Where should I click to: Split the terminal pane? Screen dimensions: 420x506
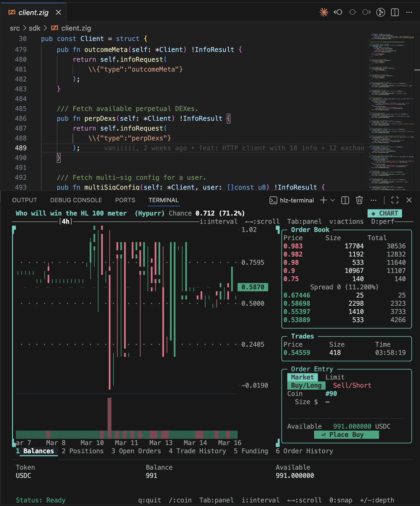[345, 200]
